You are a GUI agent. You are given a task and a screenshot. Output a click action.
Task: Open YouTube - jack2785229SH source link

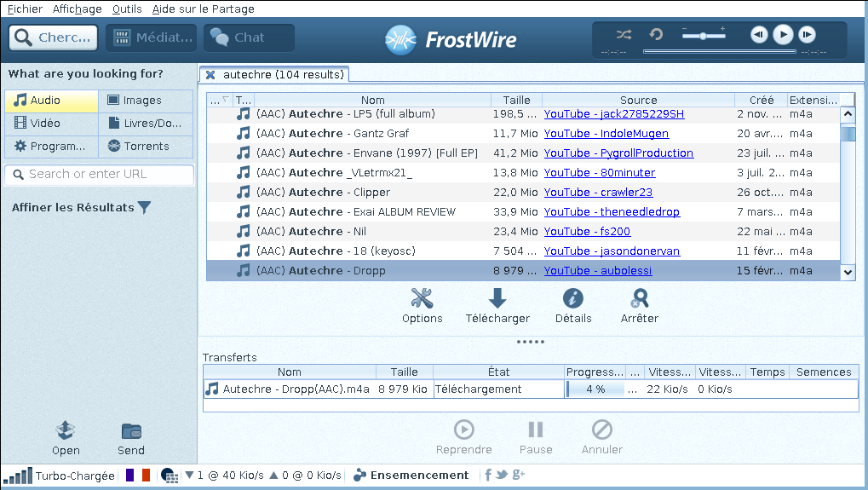point(614,114)
